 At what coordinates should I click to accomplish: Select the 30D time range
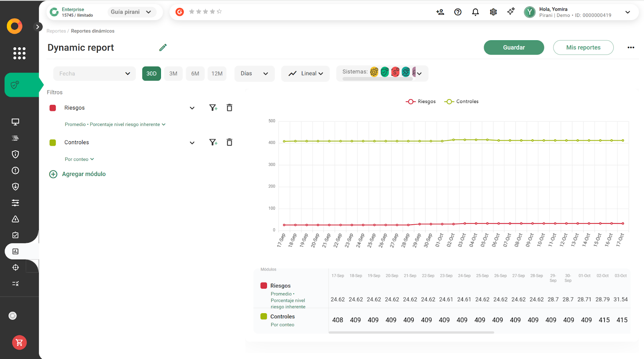151,74
